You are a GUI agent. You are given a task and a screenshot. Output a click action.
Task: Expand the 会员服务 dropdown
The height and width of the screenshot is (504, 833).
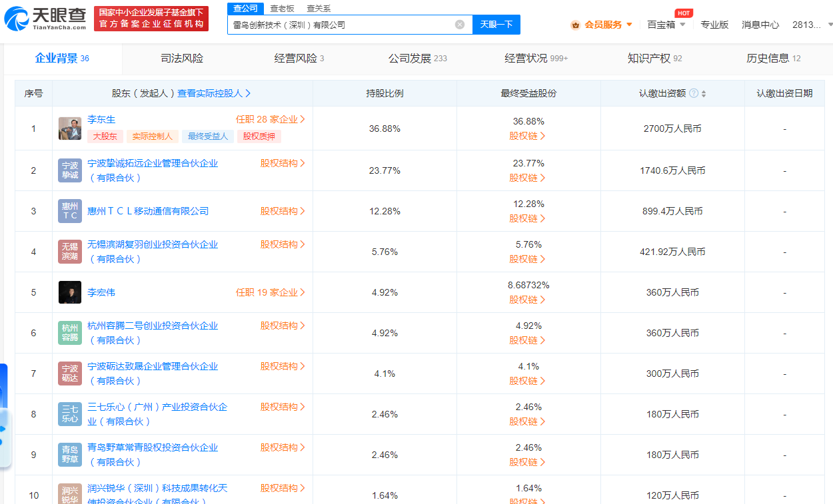pyautogui.click(x=629, y=25)
